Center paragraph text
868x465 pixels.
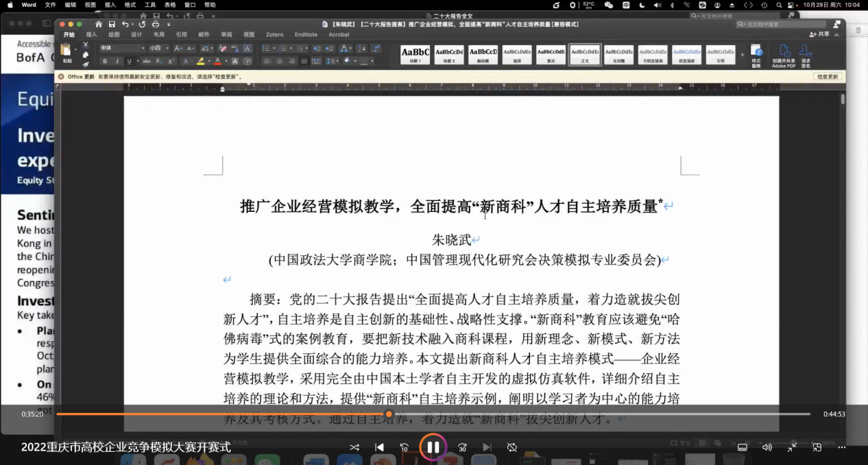(x=279, y=61)
